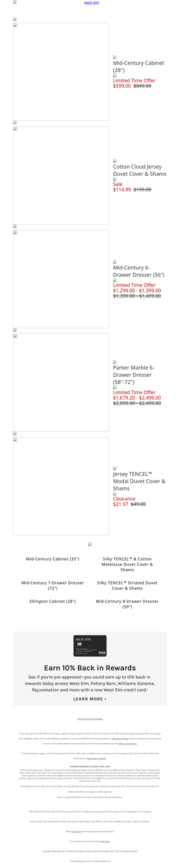This screenshot has width=180, height=868.
Task: Open the west elm header link
Action: point(92,3)
